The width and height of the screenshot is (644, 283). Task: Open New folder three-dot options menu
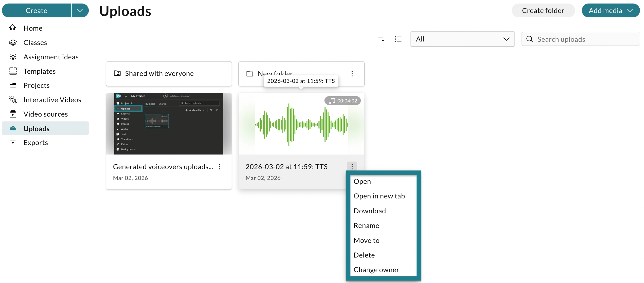pos(352,74)
